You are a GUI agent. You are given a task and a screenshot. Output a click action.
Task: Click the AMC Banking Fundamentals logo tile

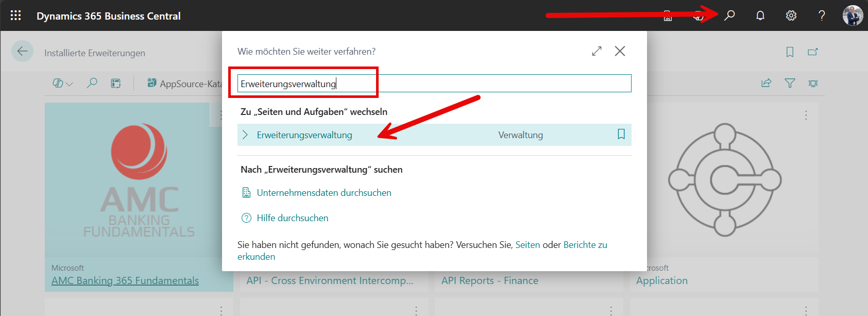coord(139,180)
